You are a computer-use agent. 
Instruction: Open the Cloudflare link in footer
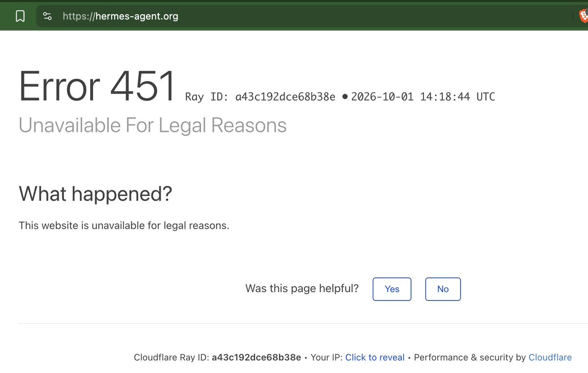[x=550, y=357]
